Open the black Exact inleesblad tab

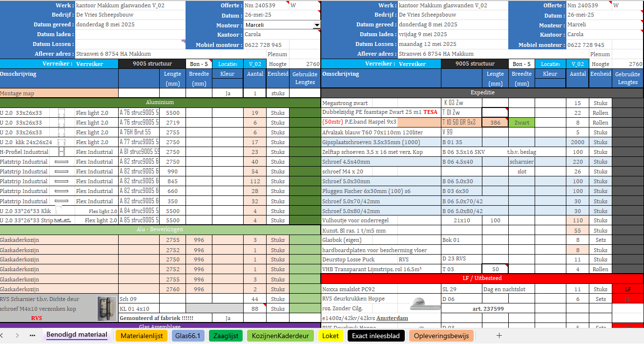375,336
